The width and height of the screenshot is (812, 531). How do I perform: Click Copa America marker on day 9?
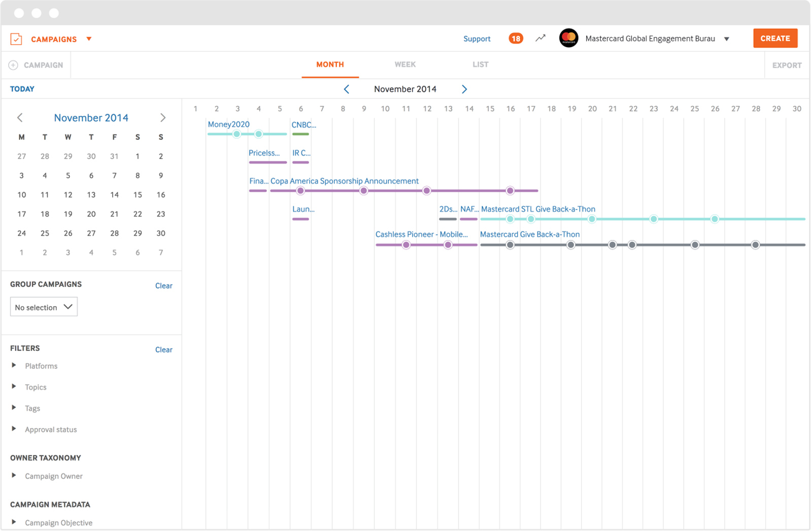click(363, 191)
